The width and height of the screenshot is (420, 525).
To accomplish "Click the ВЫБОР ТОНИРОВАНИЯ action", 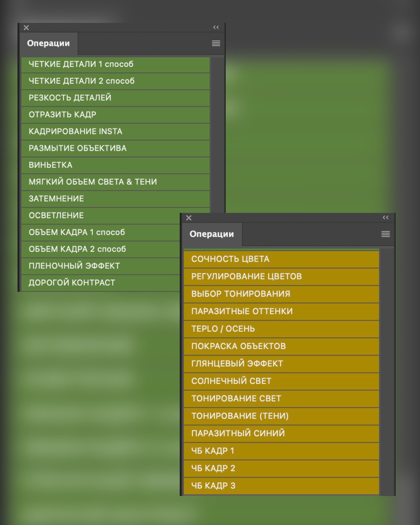I will point(281,294).
